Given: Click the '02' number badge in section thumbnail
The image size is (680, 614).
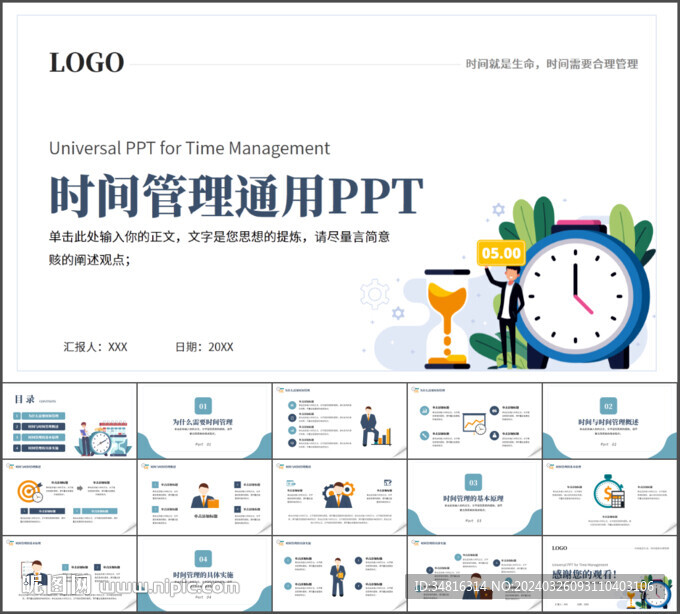Looking at the screenshot, I should pyautogui.click(x=608, y=406).
